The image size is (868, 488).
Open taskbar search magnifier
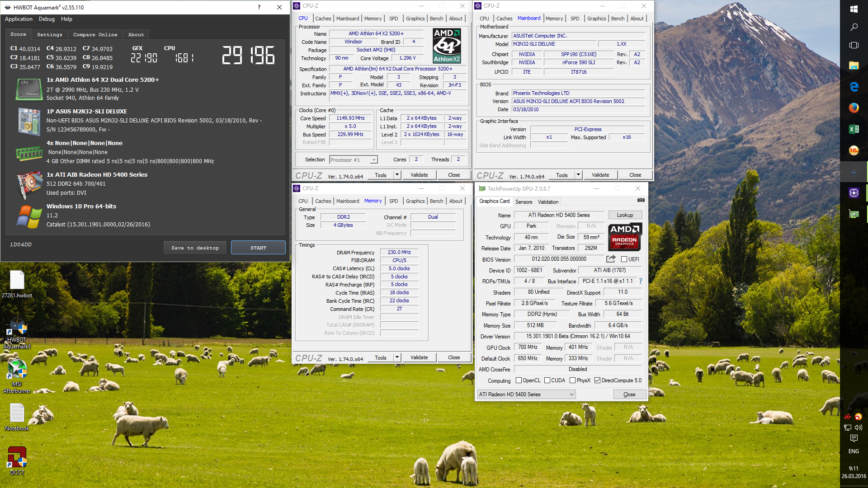click(x=854, y=27)
